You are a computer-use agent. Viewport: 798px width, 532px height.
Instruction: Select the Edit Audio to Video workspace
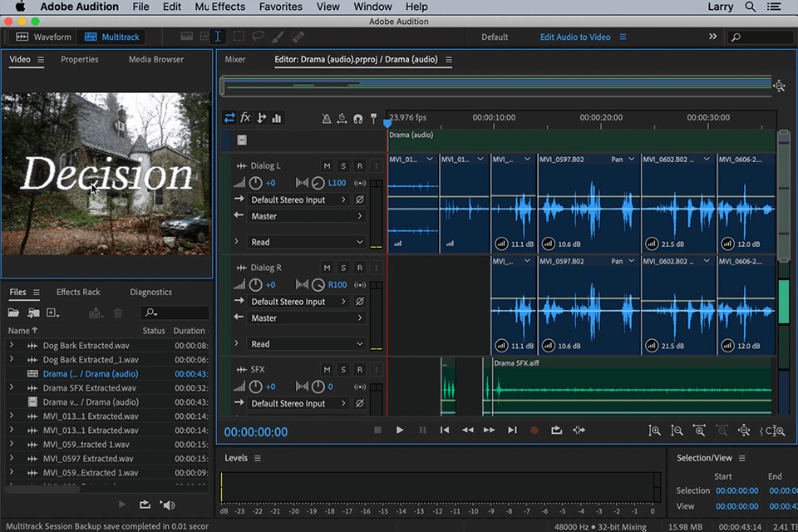tap(575, 37)
